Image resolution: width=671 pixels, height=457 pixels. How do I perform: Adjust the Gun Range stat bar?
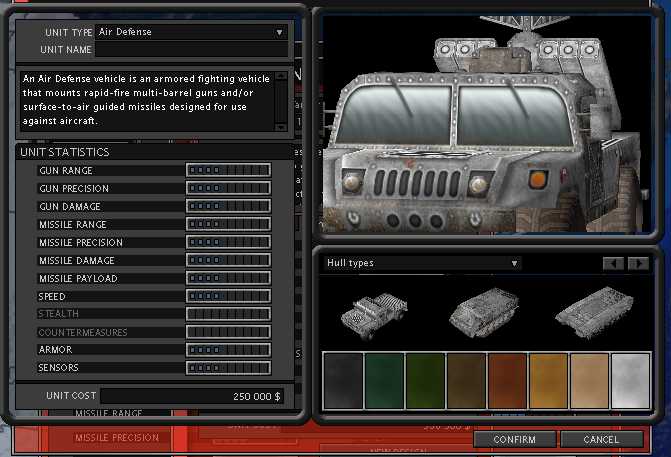point(229,170)
